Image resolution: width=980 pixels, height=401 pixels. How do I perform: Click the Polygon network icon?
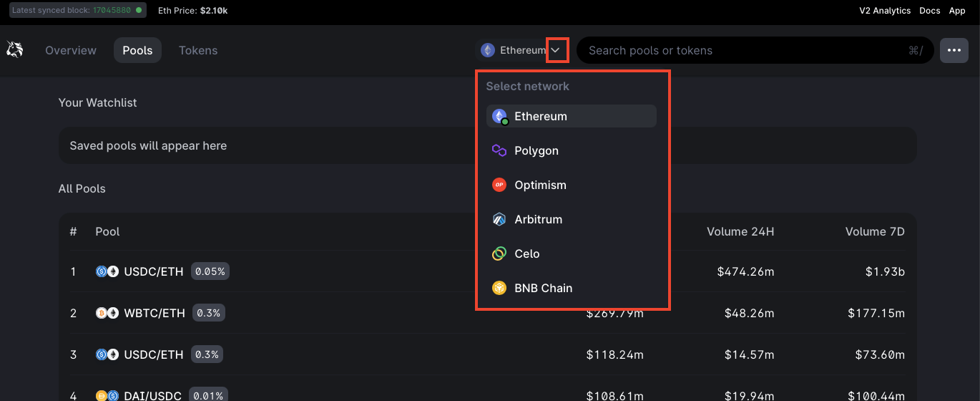pyautogui.click(x=499, y=150)
